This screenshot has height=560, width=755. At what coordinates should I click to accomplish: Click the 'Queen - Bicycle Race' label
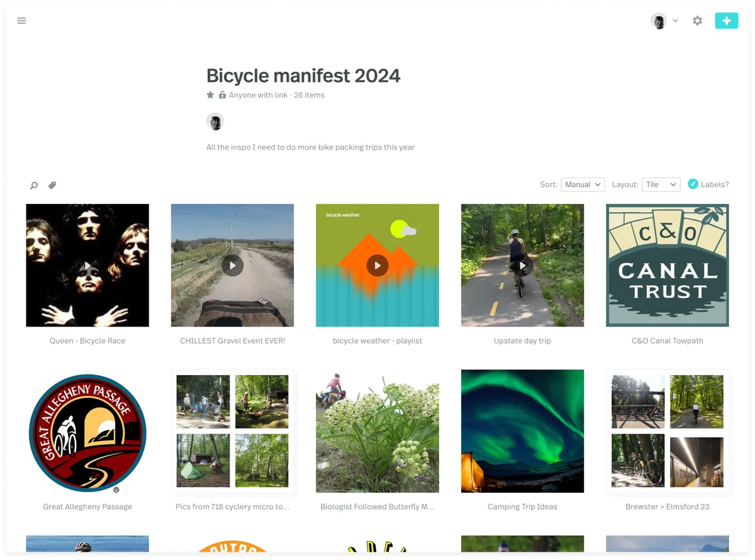[x=87, y=341]
